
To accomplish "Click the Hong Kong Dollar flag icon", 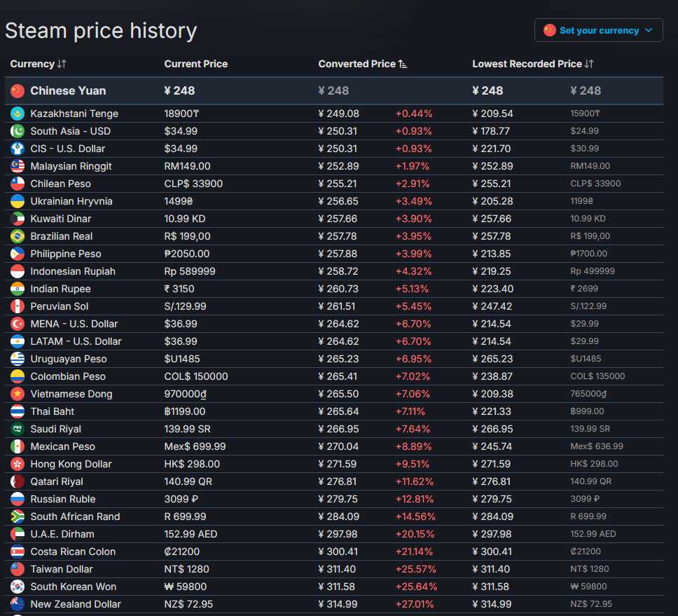I will 18,464.
